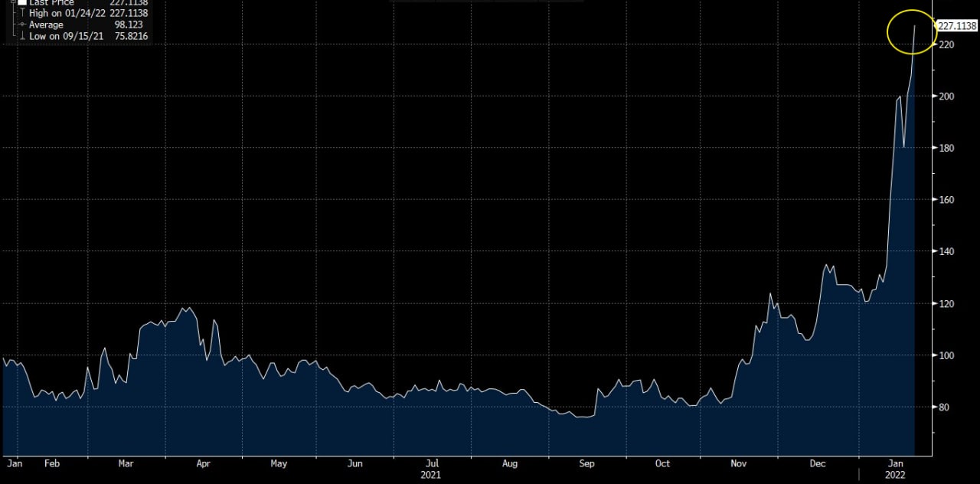Click the Dec label on date axis
Image resolution: width=980 pixels, height=484 pixels.
point(817,463)
